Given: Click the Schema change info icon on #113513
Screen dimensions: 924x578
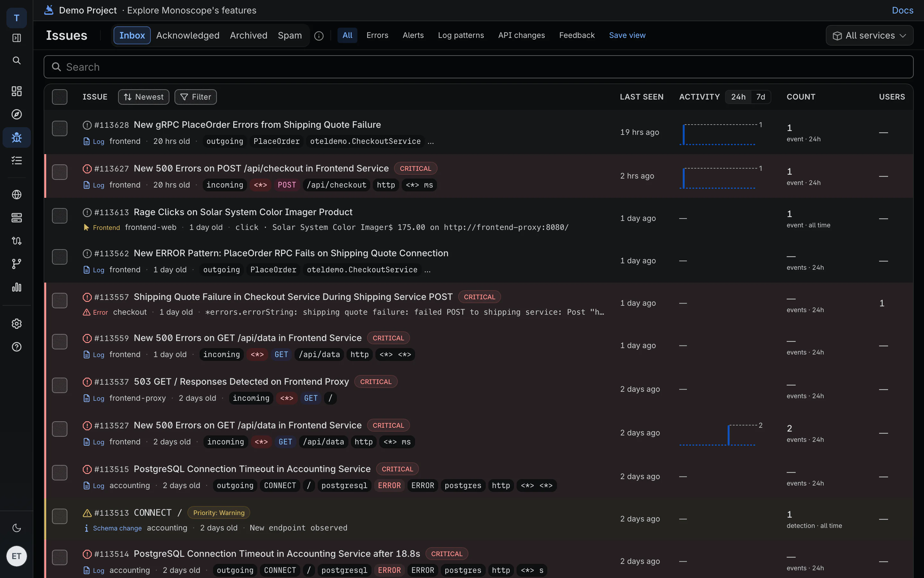Looking at the screenshot, I should pyautogui.click(x=87, y=528).
